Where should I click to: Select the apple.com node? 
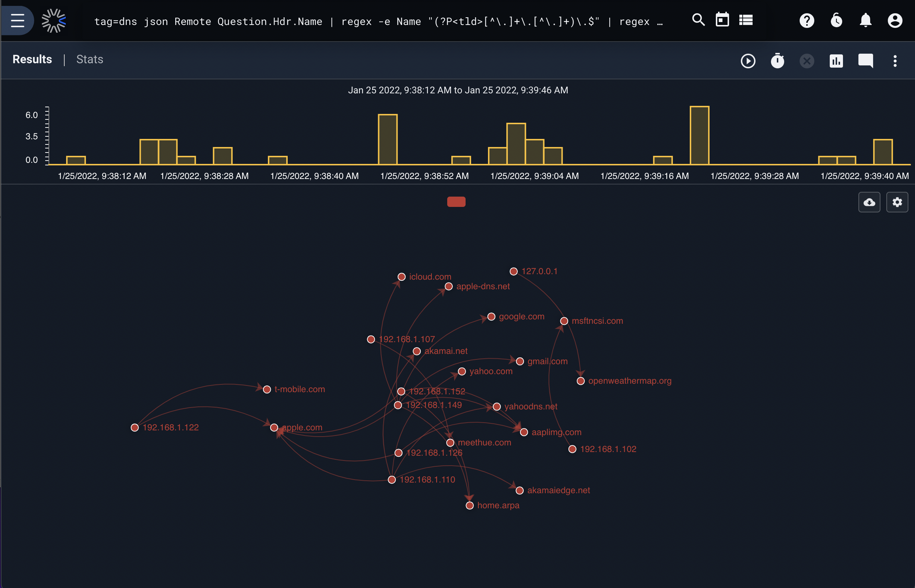pos(274,428)
